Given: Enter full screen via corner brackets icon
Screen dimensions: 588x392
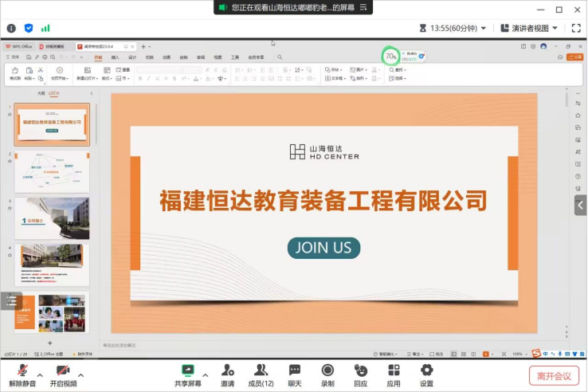Looking at the screenshot, I should tap(576, 28).
